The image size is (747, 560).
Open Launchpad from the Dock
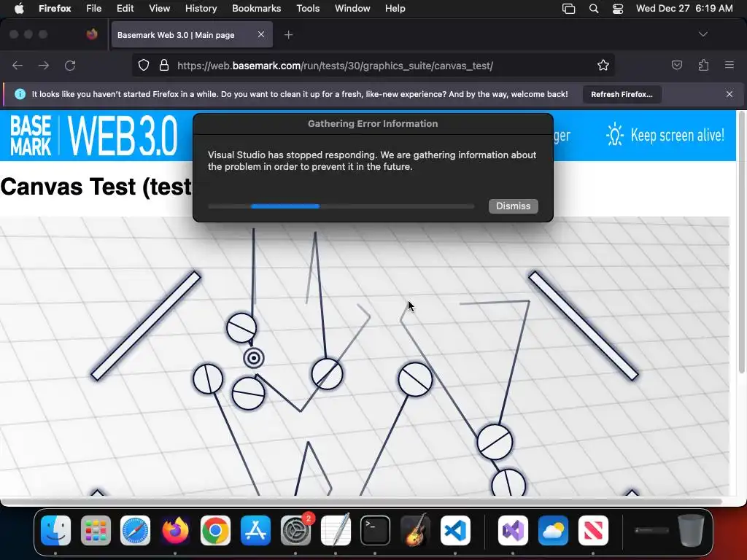point(96,531)
